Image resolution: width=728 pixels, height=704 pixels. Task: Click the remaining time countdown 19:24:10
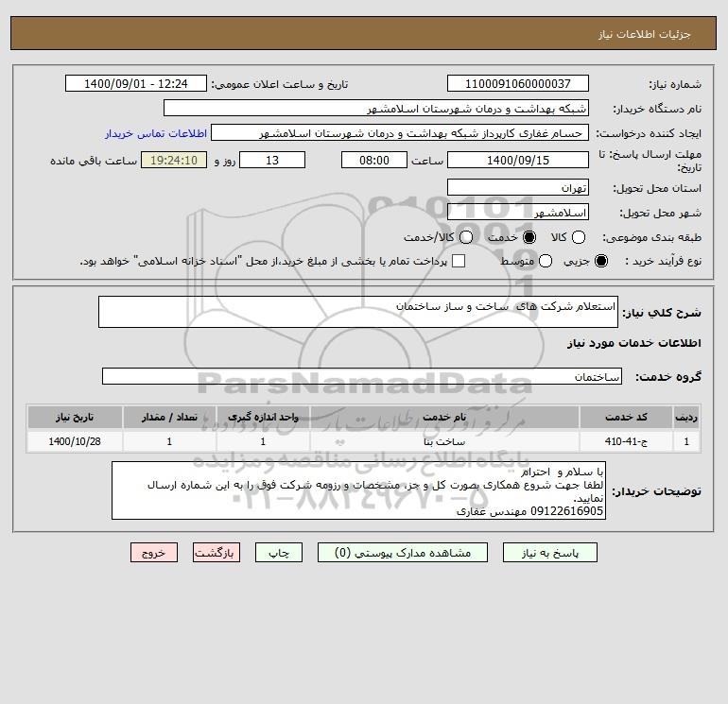click(x=174, y=160)
